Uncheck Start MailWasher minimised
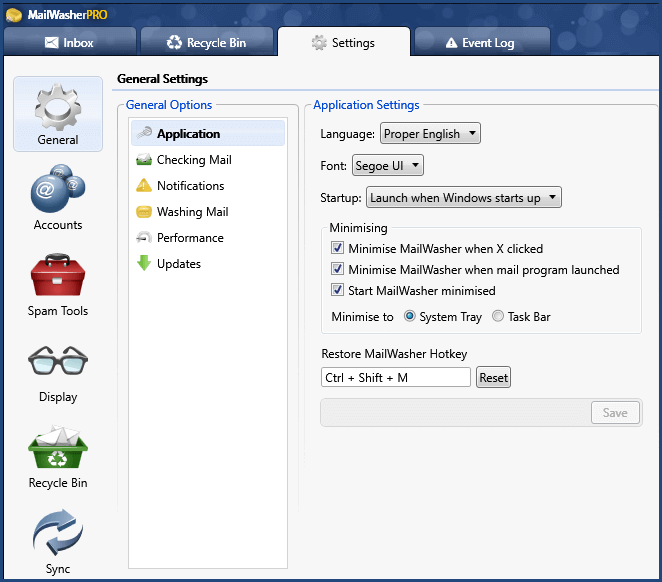The height and width of the screenshot is (582, 662). pos(337,290)
